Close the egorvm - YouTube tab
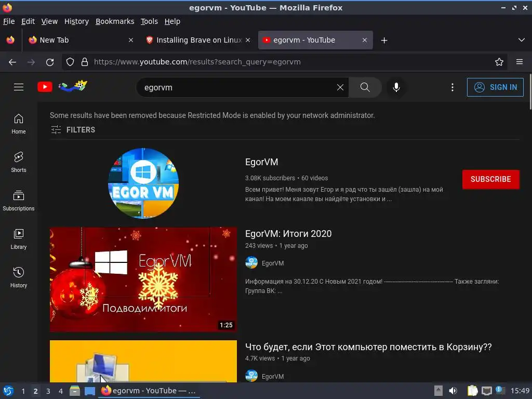 pyautogui.click(x=364, y=40)
